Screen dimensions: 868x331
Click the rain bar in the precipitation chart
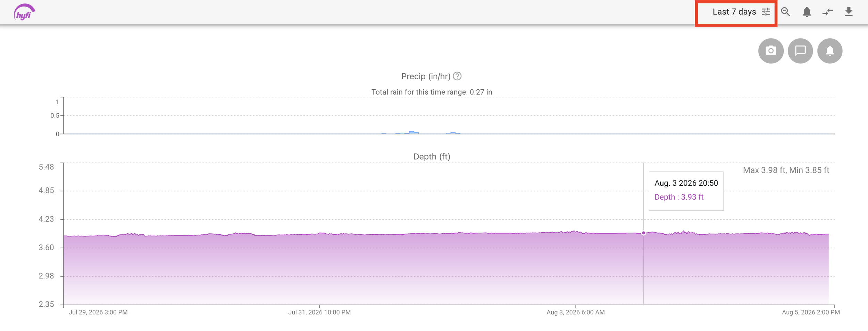pyautogui.click(x=413, y=132)
